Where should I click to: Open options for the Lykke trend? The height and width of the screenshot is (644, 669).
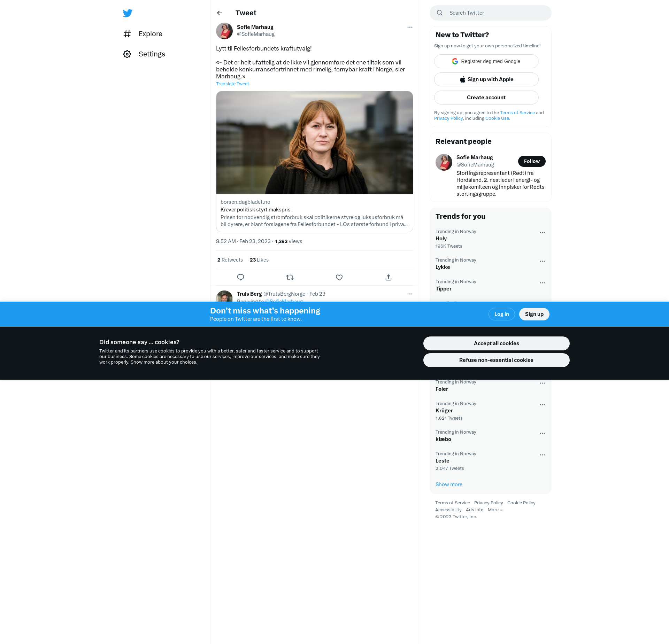click(x=542, y=261)
